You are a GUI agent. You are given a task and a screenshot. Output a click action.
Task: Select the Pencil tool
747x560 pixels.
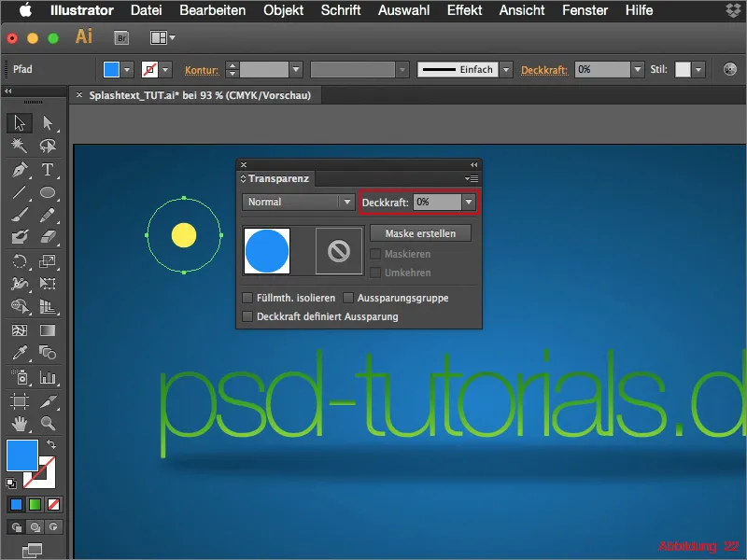[48, 216]
